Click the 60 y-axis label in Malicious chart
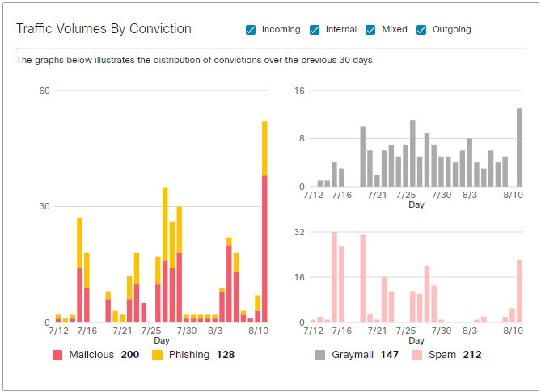Image resolution: width=541 pixels, height=392 pixels. point(44,91)
